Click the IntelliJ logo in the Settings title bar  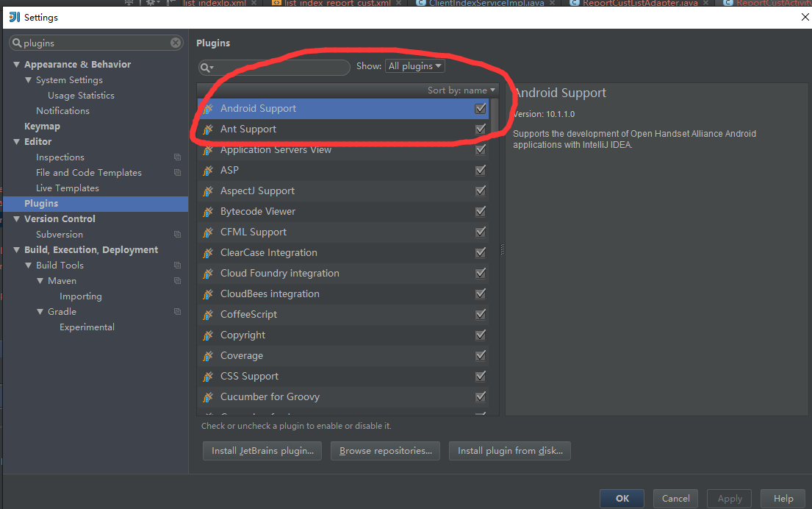(x=15, y=17)
